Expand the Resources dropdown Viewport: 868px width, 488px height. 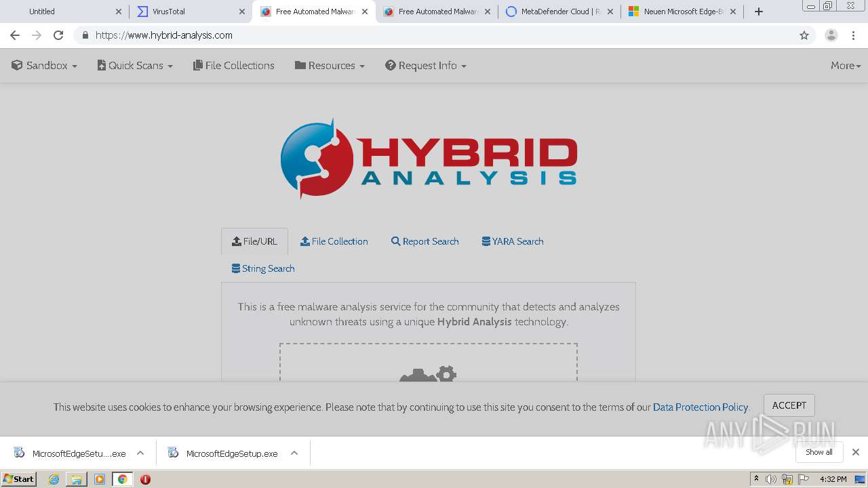click(x=330, y=66)
